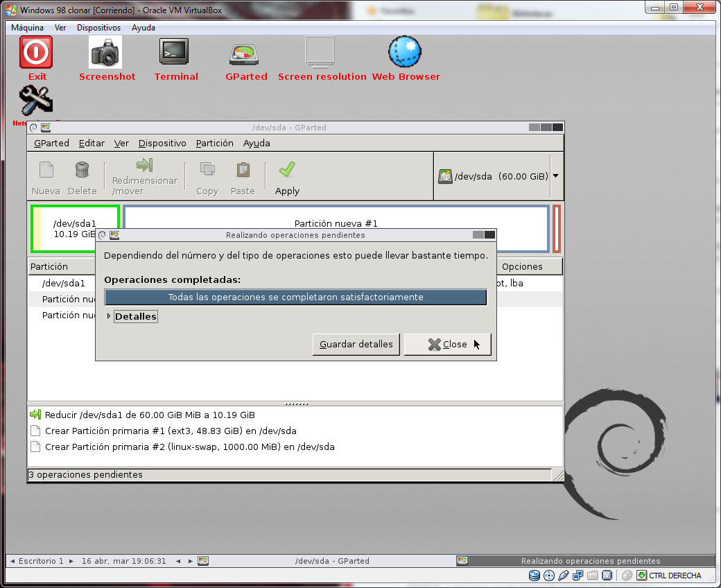Screen dimensions: 721x588
Task: Open VirtualBox Máquina menu
Action: tap(27, 28)
